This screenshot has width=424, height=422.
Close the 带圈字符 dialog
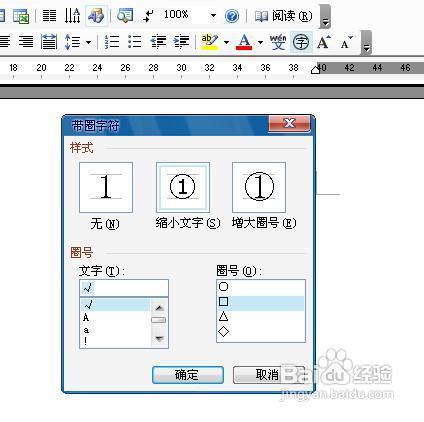point(289,123)
